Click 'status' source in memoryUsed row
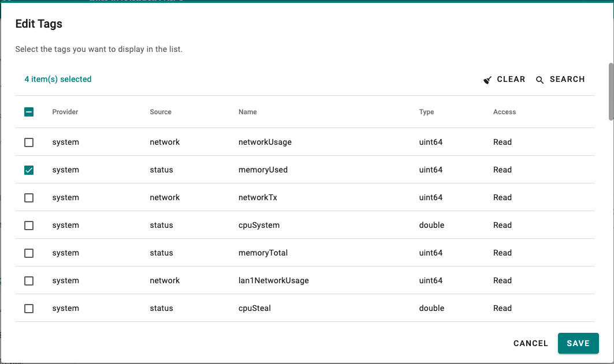The height and width of the screenshot is (364, 614). click(x=161, y=170)
